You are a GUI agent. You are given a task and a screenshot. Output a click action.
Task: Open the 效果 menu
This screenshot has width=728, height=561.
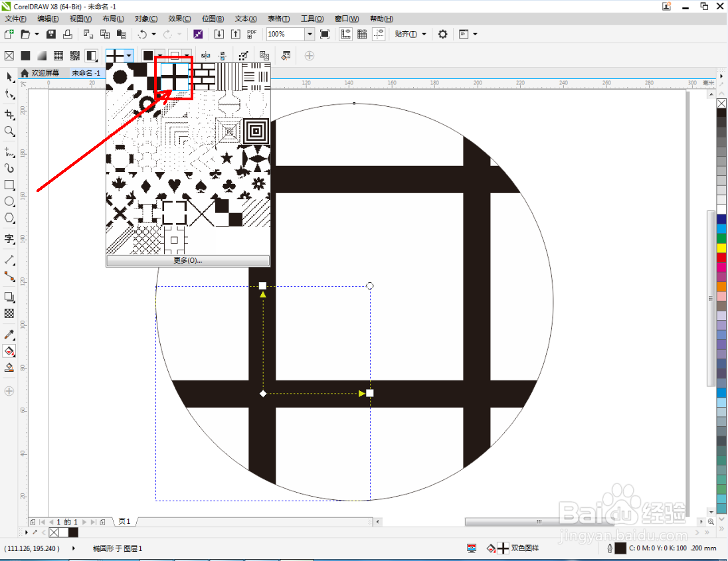click(180, 19)
